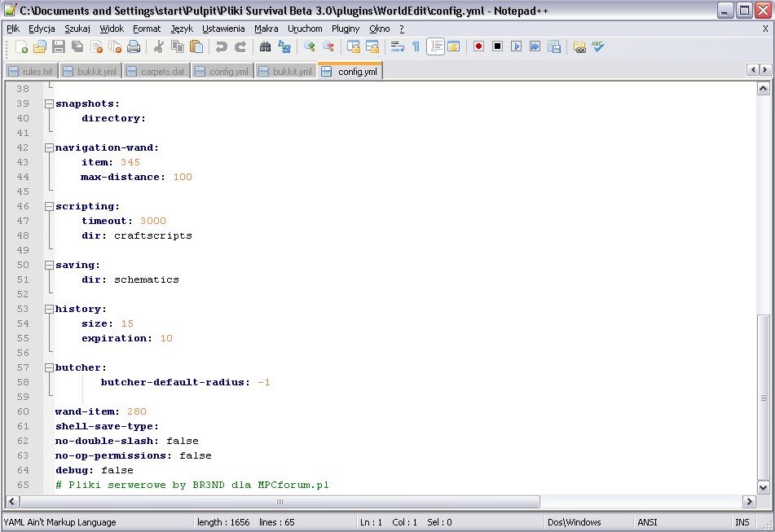Click the vertical scrollbar down arrow
This screenshot has height=532, width=775.
click(x=763, y=487)
